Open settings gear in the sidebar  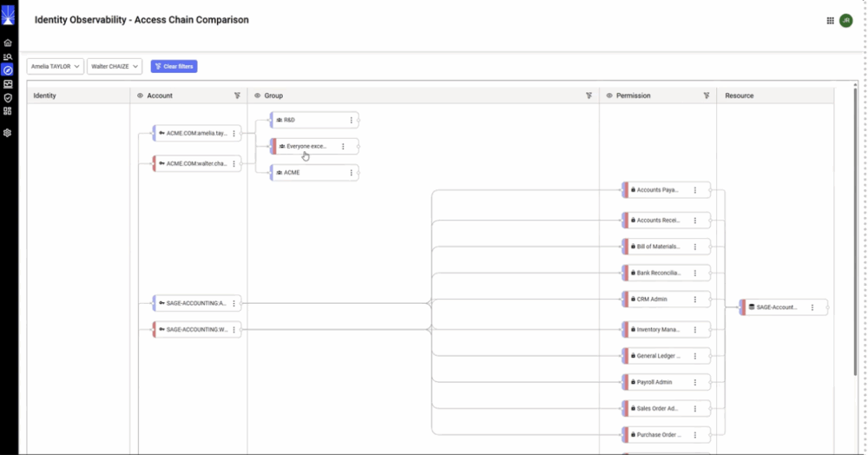point(8,133)
